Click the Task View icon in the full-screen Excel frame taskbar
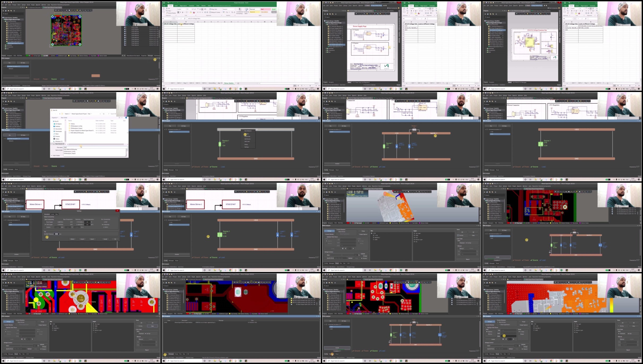The height and width of the screenshot is (364, 643). coord(209,89)
